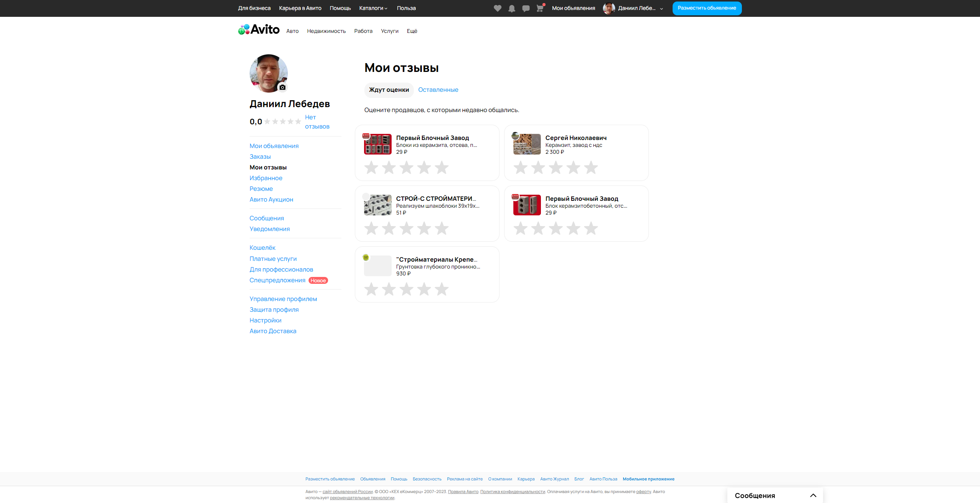
Task: Open Даниил Лебе... account dropdown
Action: (x=637, y=8)
